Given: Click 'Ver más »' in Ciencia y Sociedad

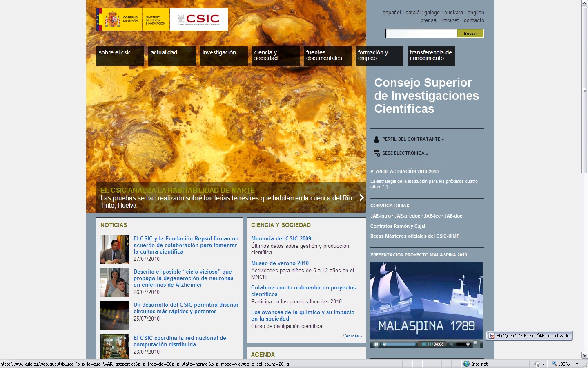Looking at the screenshot, I should click(x=352, y=336).
